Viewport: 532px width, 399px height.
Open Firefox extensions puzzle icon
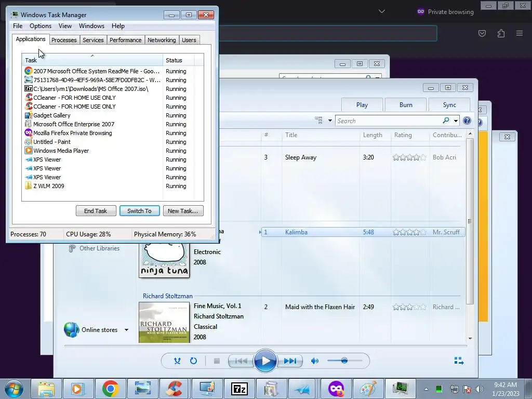coord(501,33)
